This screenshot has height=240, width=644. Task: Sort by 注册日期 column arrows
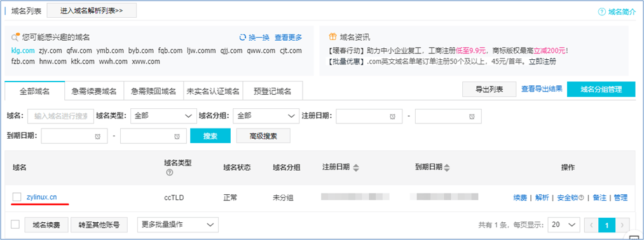point(356,167)
